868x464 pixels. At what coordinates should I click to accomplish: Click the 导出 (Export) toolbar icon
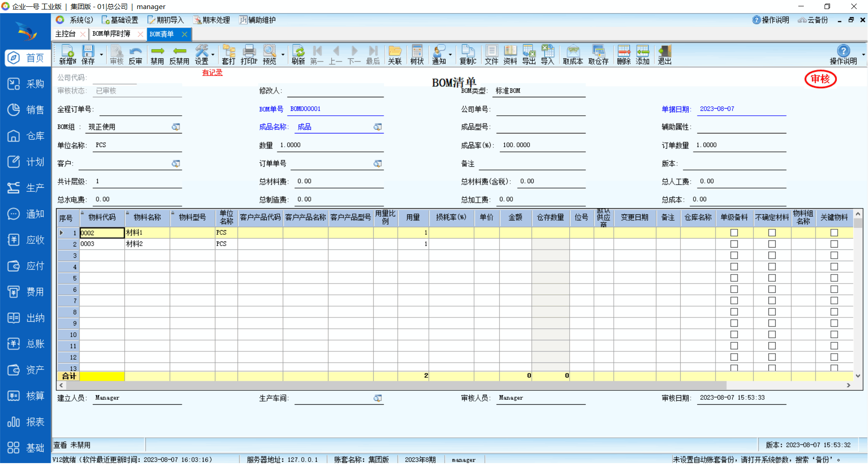(529, 55)
